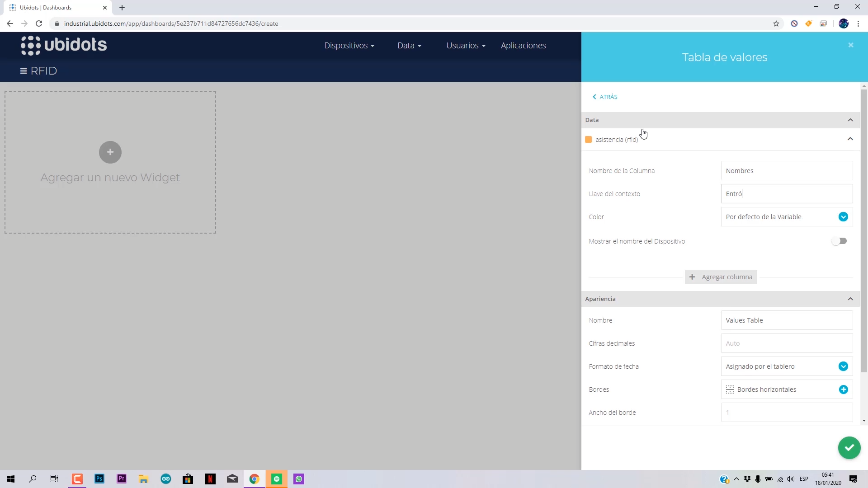This screenshot has width=868, height=488.
Task: Open the Data navigation menu
Action: 409,46
